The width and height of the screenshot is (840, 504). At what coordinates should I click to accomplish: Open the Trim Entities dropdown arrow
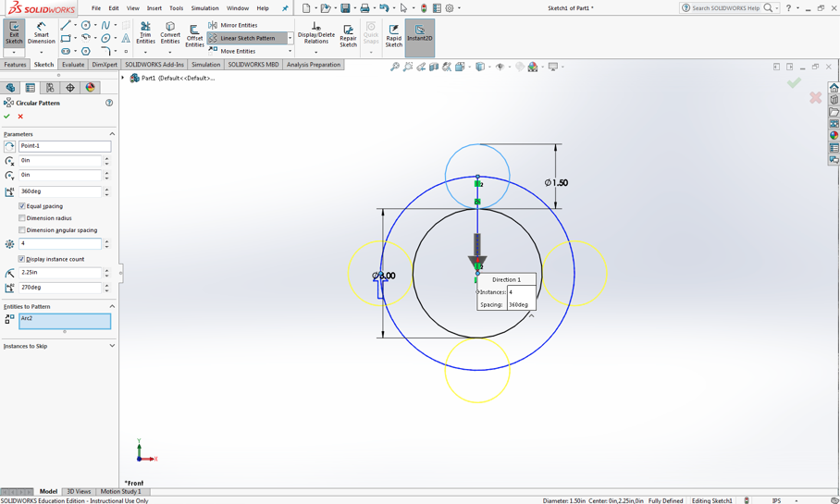coord(145,53)
